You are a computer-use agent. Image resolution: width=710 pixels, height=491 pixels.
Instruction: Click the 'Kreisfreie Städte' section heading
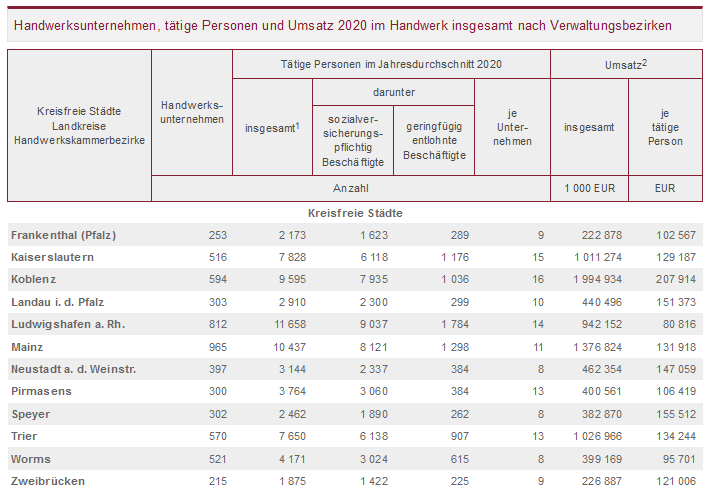(355, 214)
